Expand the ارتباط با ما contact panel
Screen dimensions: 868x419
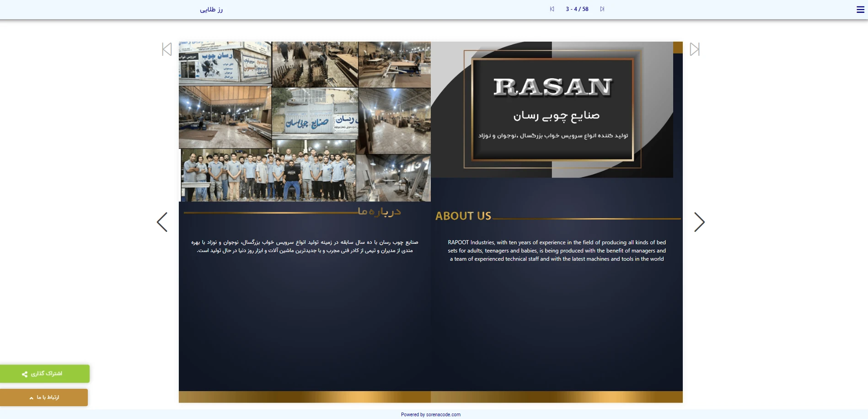coord(44,398)
